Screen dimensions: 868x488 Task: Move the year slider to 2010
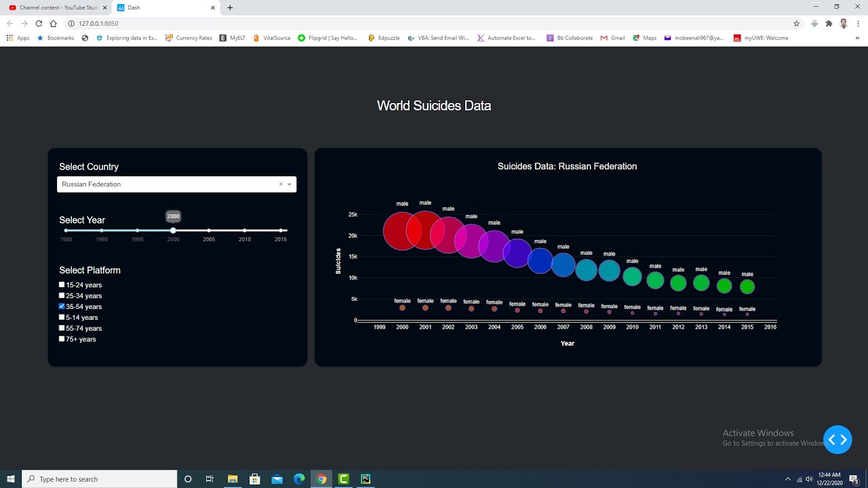(245, 230)
